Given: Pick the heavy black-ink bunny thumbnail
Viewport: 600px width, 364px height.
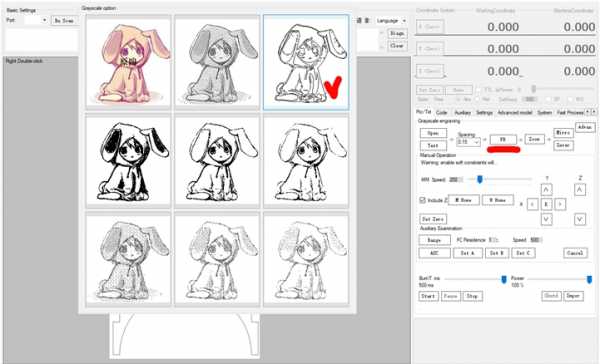Looking at the screenshot, I should (x=128, y=161).
